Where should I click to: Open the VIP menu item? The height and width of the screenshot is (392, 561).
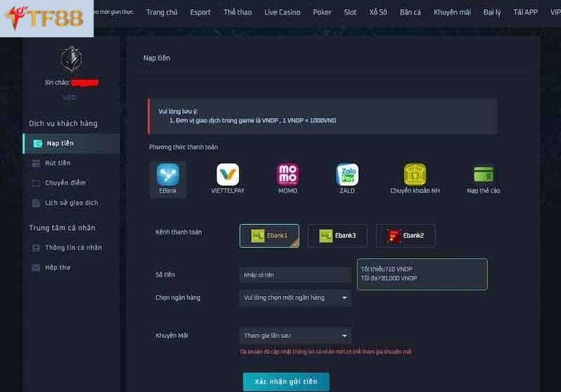pyautogui.click(x=555, y=12)
